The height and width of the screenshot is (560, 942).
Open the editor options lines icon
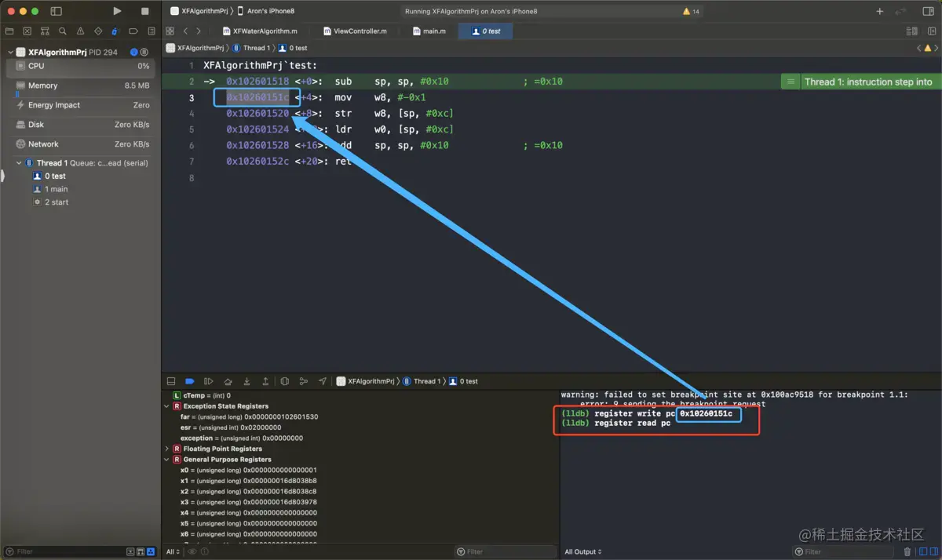pos(911,31)
